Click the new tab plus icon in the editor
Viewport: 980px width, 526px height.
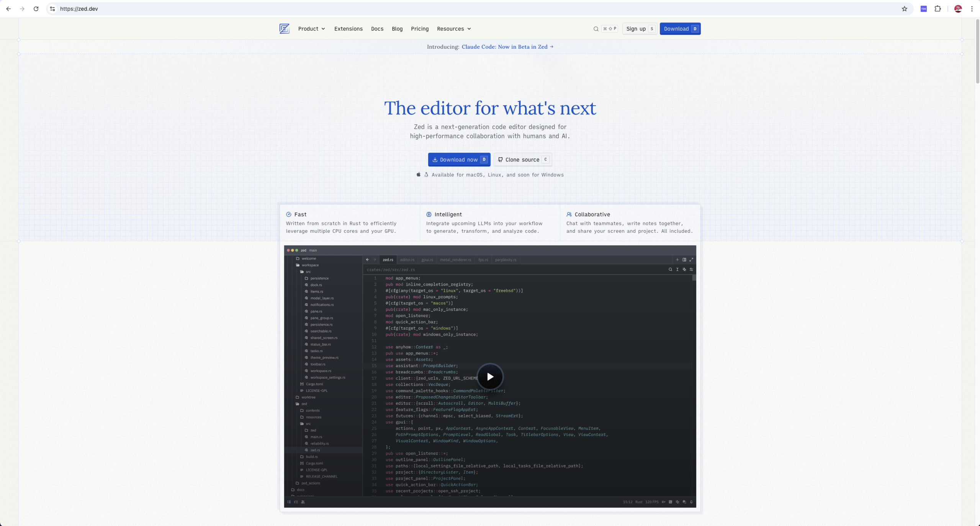(x=677, y=260)
